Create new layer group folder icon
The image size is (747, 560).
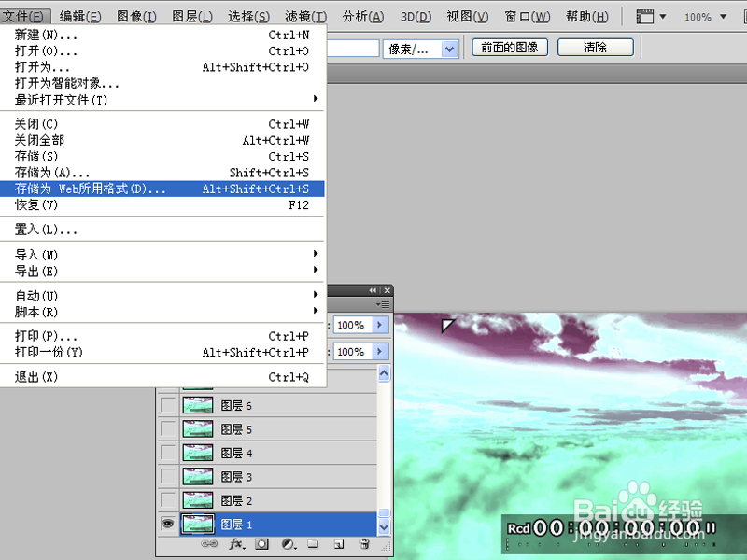(x=313, y=543)
